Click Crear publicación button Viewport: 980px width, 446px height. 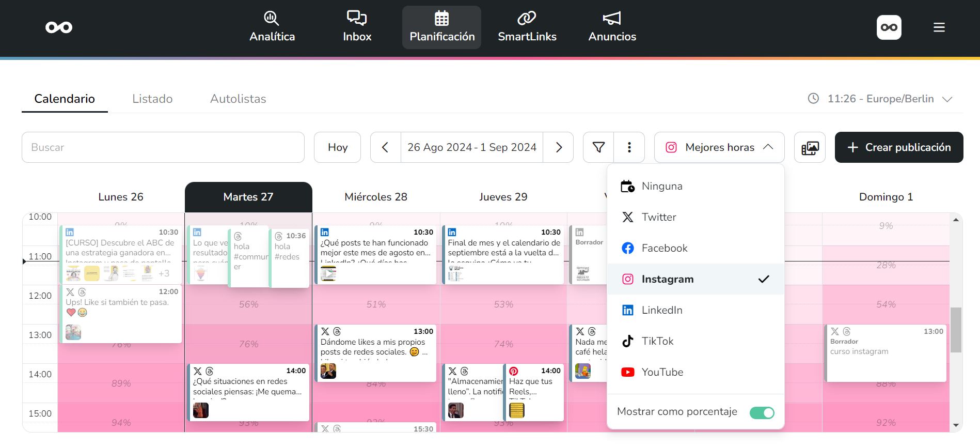[899, 147]
